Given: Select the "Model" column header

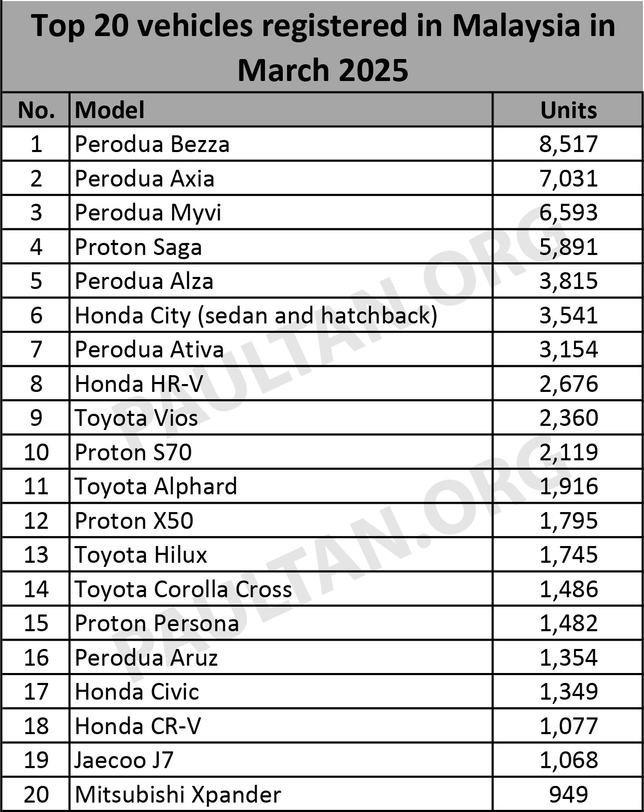Looking at the screenshot, I should (x=110, y=110).
